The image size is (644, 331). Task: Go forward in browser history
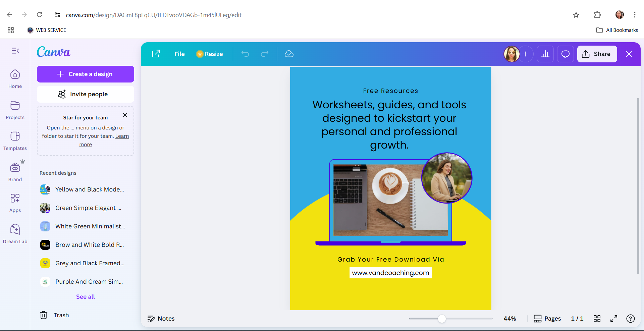(24, 15)
